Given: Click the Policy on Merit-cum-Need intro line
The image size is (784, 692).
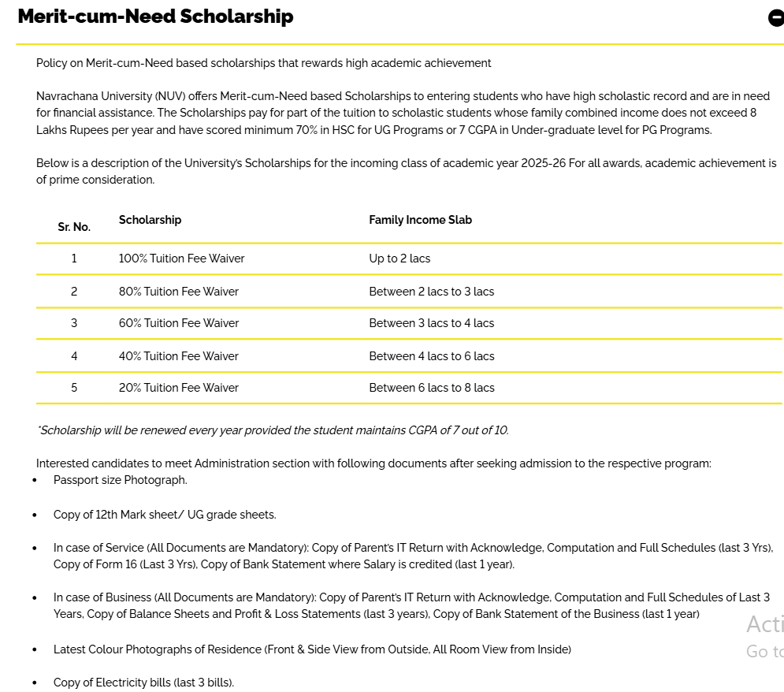Looking at the screenshot, I should tap(263, 63).
